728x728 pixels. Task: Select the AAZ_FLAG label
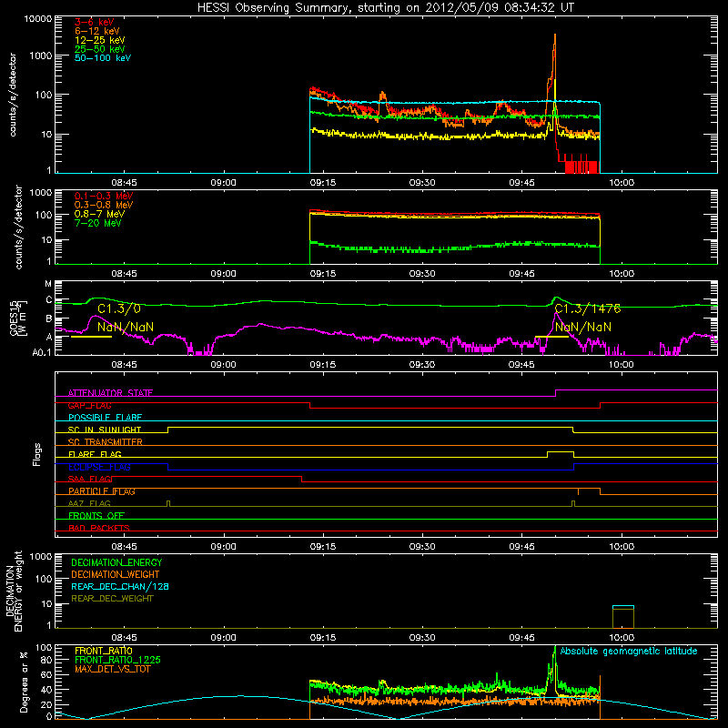coord(89,503)
